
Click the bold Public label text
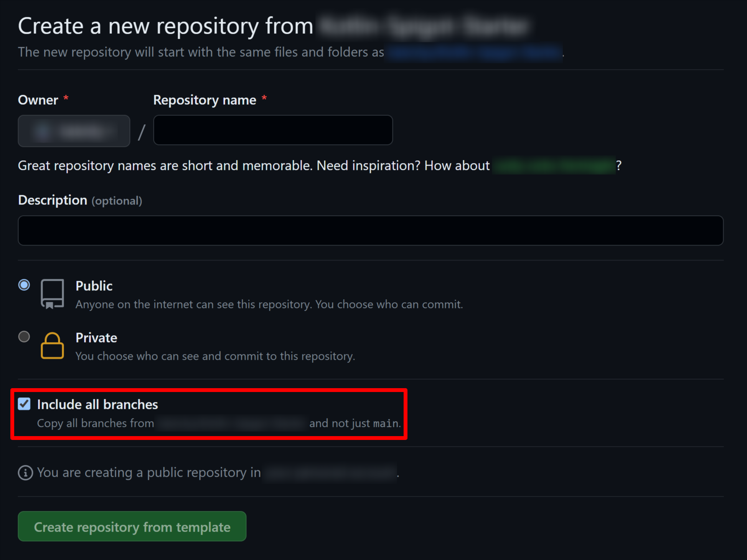tap(94, 286)
